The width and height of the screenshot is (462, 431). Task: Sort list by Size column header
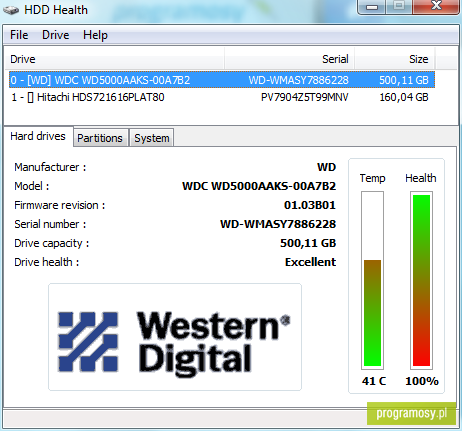point(395,59)
